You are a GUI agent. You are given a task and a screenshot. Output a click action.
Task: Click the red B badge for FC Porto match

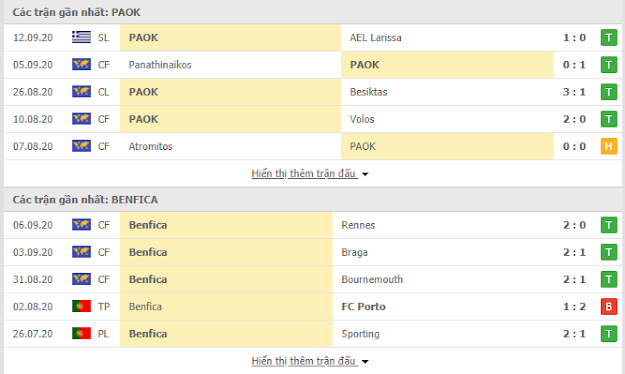click(x=609, y=307)
